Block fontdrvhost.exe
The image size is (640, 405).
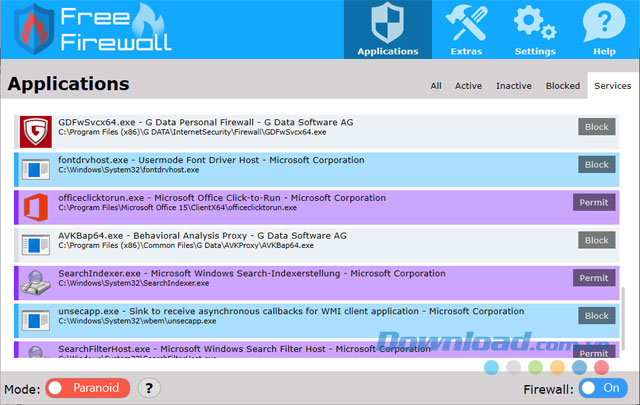click(597, 165)
